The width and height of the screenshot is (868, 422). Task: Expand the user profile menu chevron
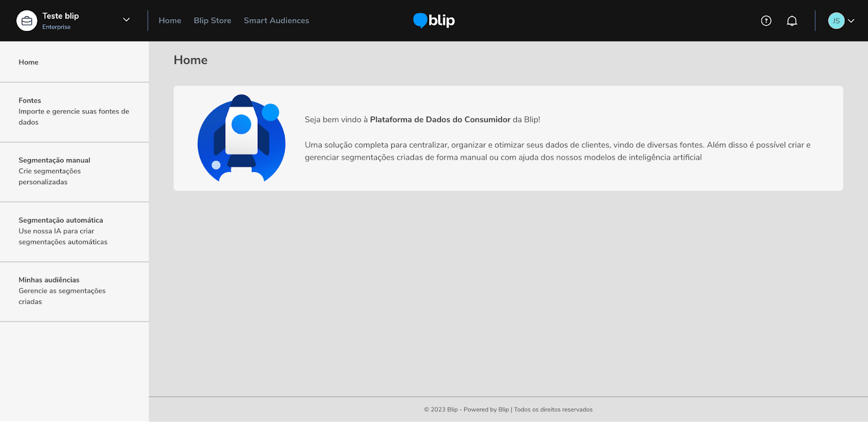click(851, 21)
